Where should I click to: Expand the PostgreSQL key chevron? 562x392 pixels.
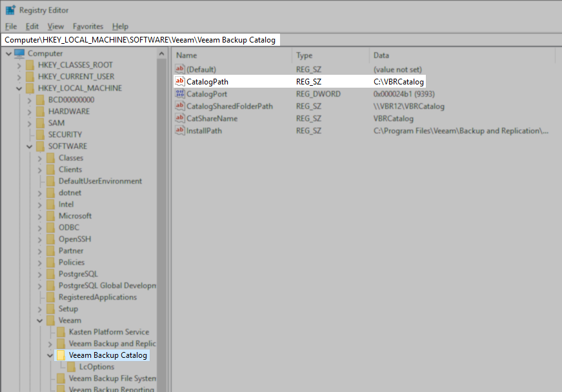tap(40, 274)
